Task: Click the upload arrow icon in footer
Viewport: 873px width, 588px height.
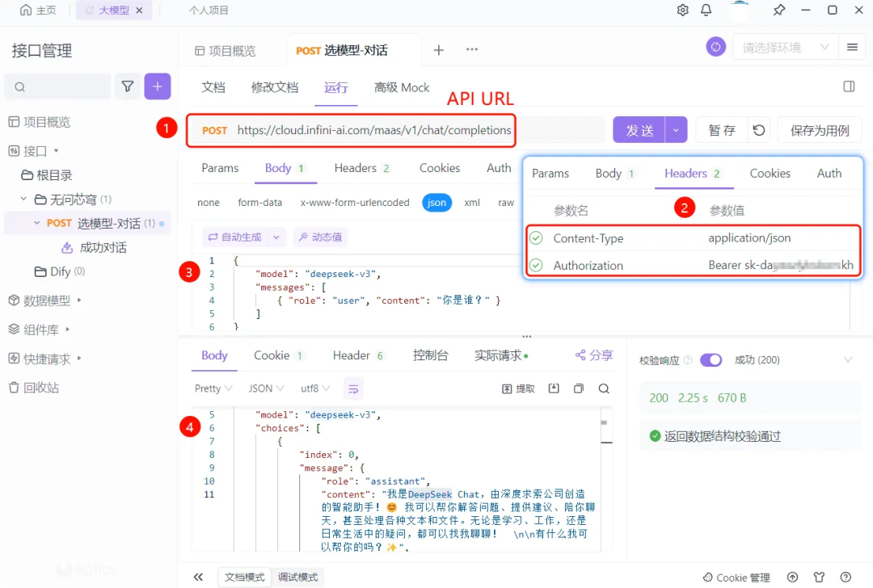Action: 792,577
